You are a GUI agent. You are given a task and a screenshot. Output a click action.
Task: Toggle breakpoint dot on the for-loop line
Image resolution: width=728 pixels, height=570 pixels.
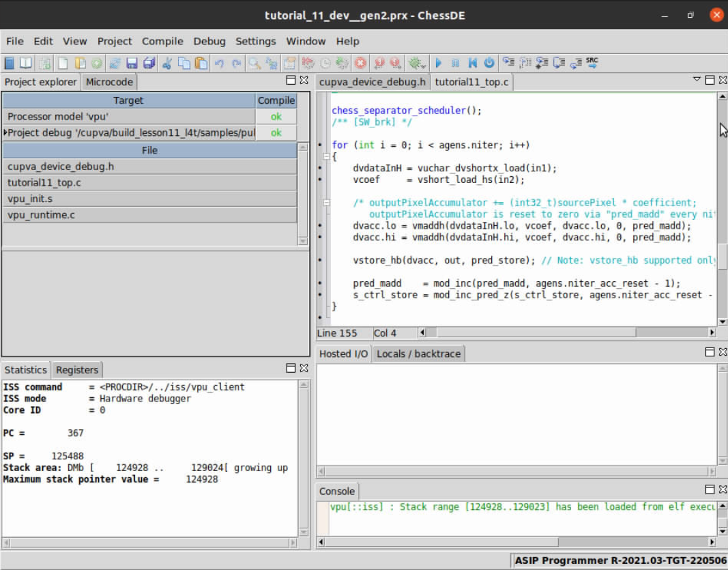321,145
